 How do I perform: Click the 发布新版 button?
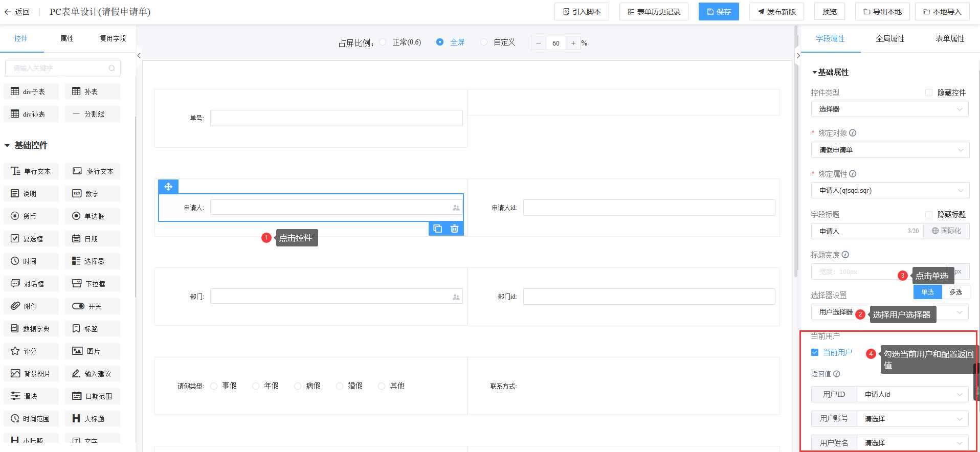776,12
